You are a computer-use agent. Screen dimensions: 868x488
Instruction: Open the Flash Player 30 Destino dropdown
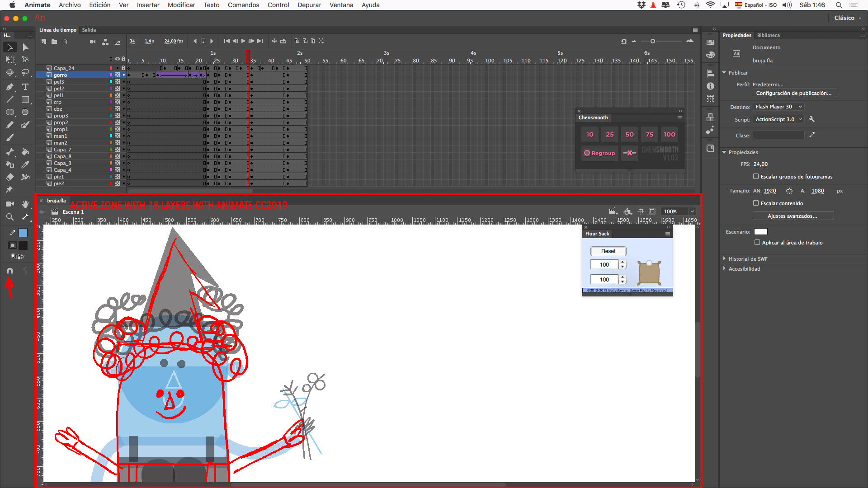[778, 107]
